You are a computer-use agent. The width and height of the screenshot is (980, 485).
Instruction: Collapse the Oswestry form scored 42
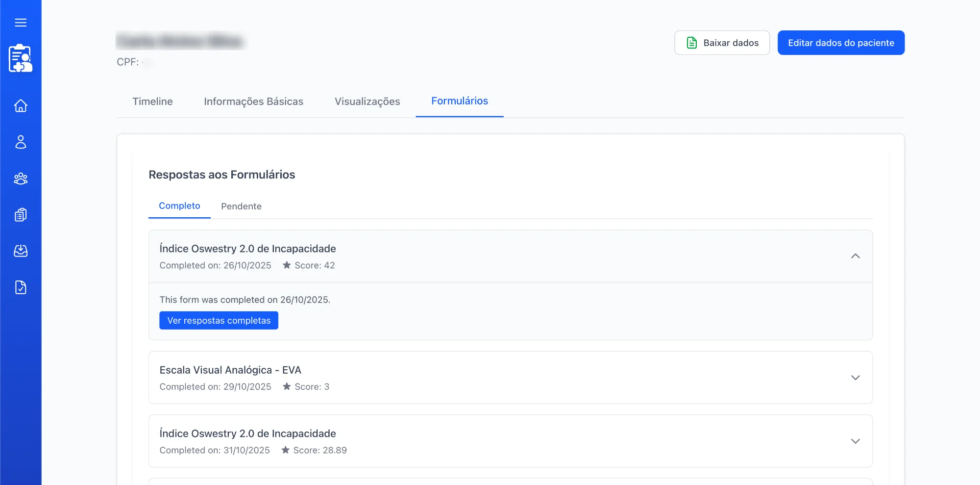pos(855,256)
